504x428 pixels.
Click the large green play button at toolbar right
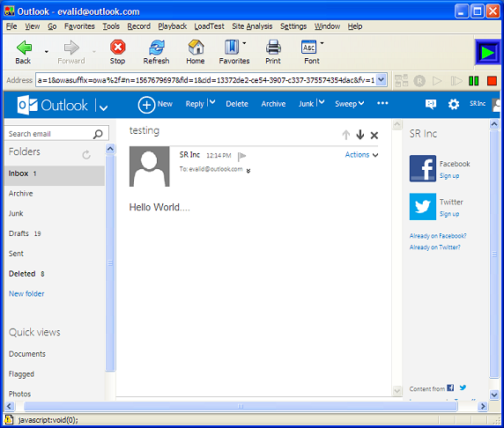click(487, 52)
